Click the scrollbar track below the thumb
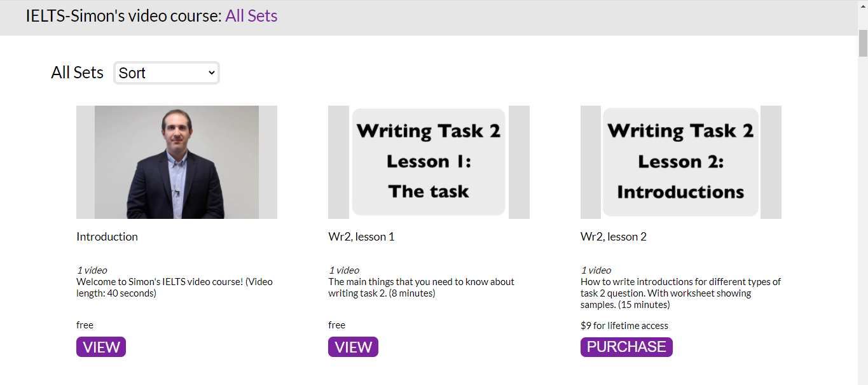The height and width of the screenshot is (385, 868). [x=863, y=223]
